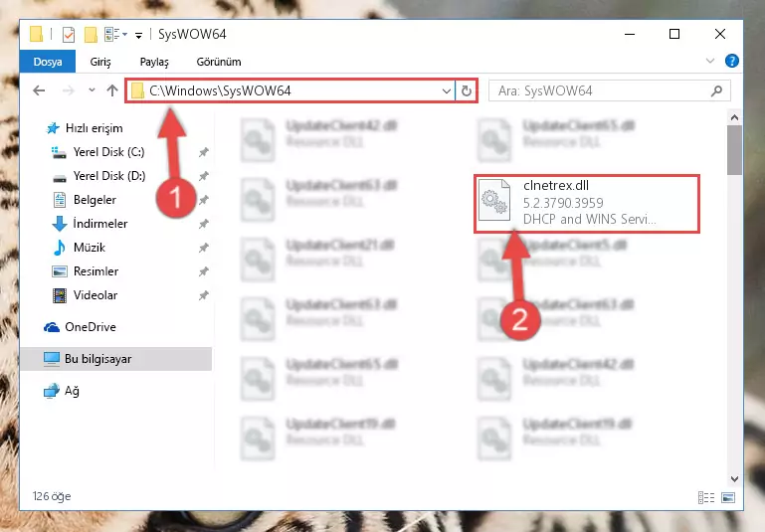The width and height of the screenshot is (765, 532).
Task: Select Bu bilgisayar in the navigation pane
Action: (116, 359)
